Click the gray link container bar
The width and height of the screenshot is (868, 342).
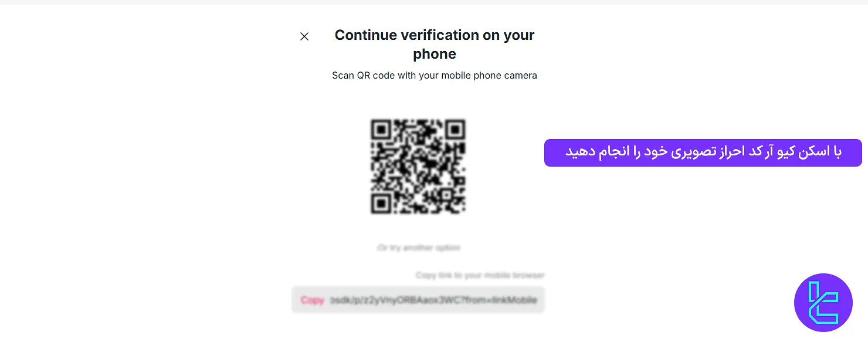coord(418,300)
